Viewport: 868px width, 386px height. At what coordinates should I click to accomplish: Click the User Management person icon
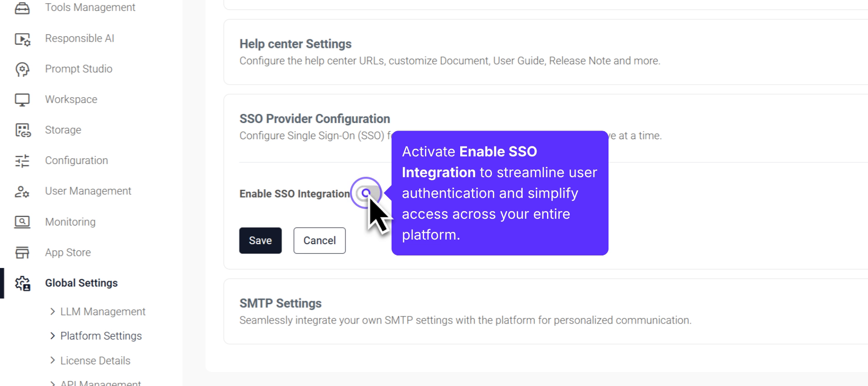click(22, 192)
